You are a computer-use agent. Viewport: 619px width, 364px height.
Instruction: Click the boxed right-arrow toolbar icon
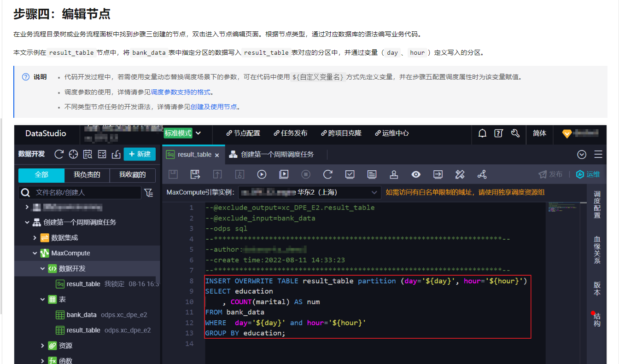(x=438, y=174)
